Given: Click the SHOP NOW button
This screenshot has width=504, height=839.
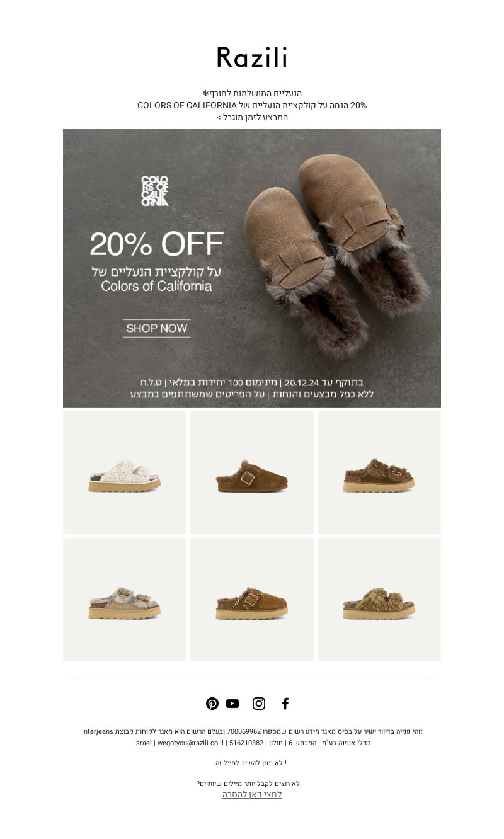Looking at the screenshot, I should [x=156, y=328].
